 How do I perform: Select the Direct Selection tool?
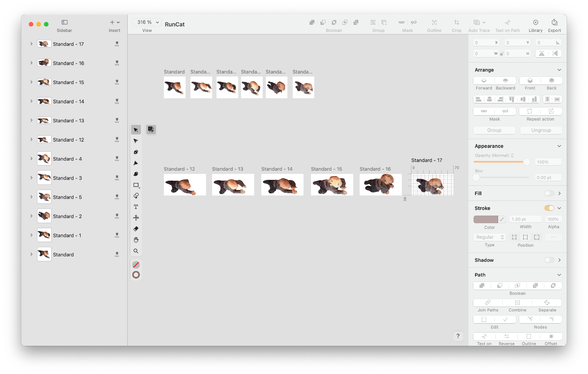tap(136, 141)
